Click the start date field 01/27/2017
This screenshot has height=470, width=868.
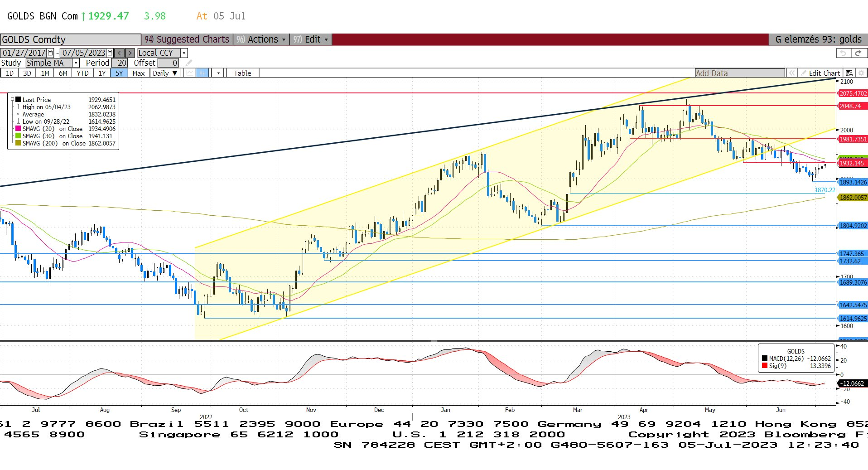[24, 53]
